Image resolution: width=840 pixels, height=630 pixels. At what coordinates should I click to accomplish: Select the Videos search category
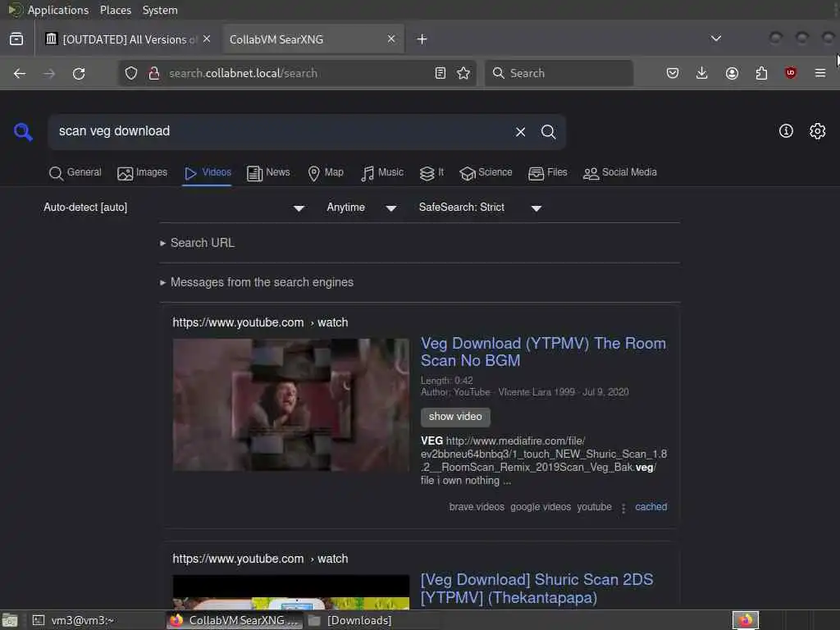coord(208,172)
